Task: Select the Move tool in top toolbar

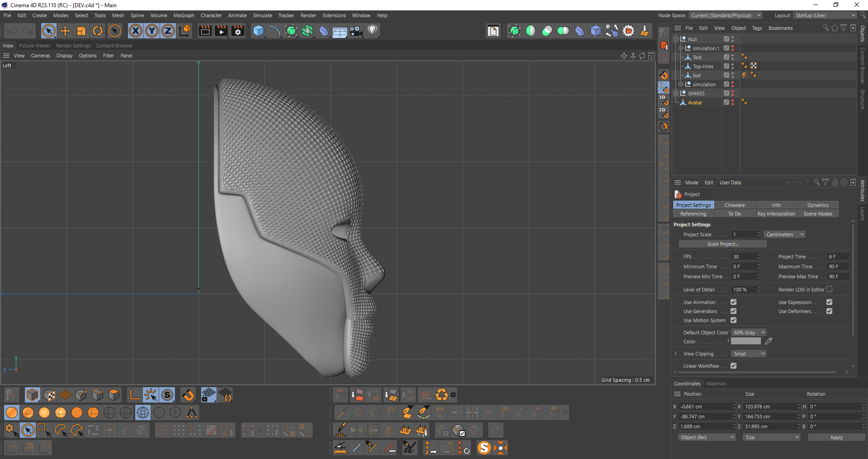Action: point(65,31)
